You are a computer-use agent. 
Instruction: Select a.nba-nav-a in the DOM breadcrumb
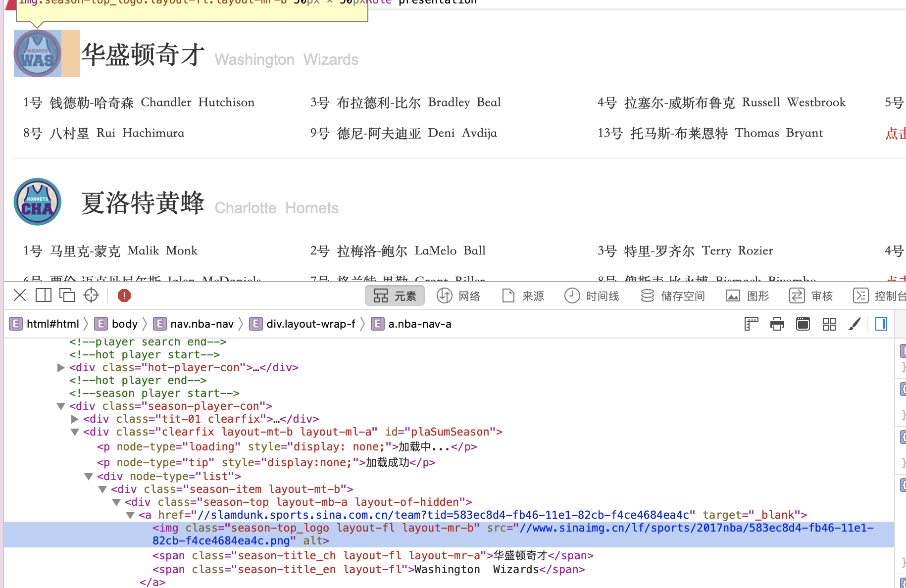pos(411,324)
